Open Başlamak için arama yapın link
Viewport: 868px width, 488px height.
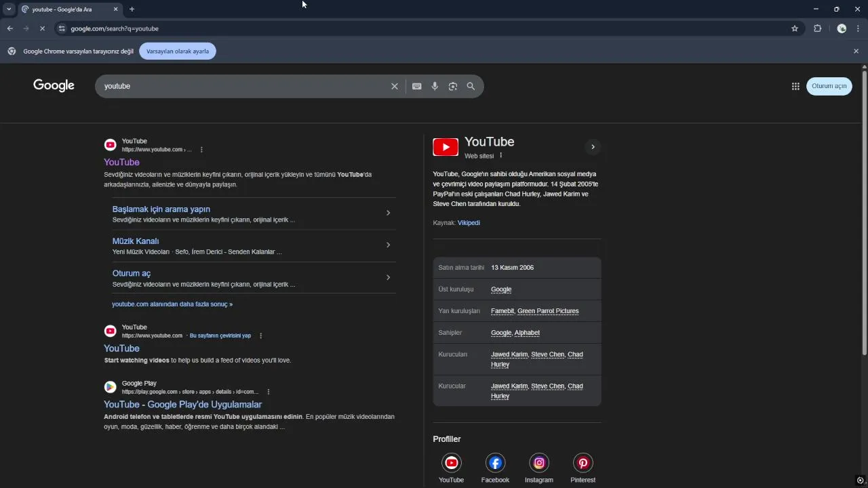pyautogui.click(x=161, y=209)
